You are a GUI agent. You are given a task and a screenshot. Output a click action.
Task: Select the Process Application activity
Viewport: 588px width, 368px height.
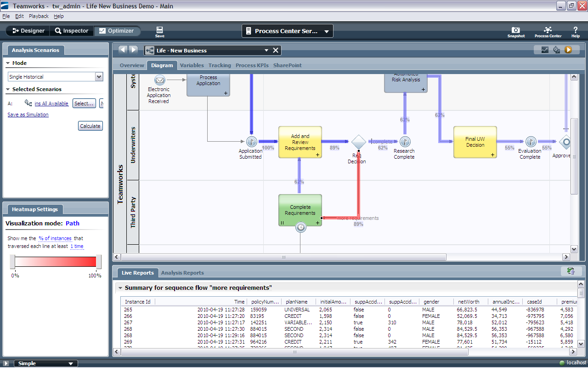[209, 85]
